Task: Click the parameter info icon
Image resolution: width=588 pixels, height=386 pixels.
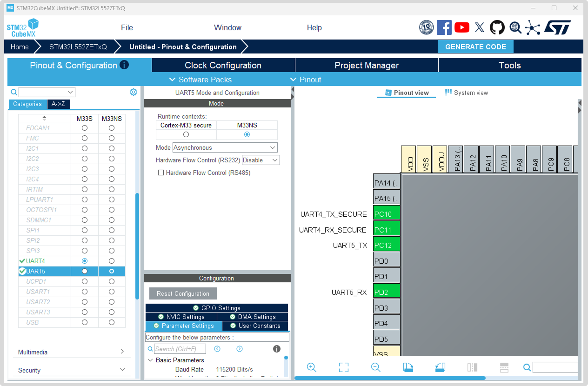Action: click(276, 349)
